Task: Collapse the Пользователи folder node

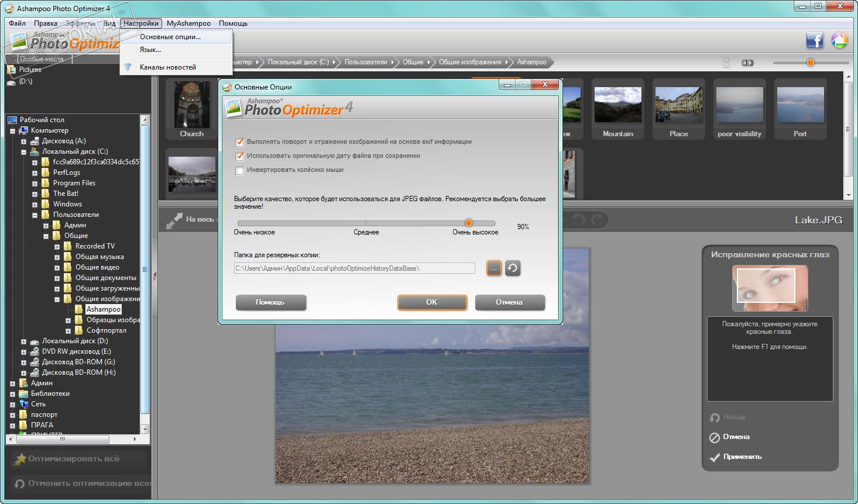Action: click(35, 215)
